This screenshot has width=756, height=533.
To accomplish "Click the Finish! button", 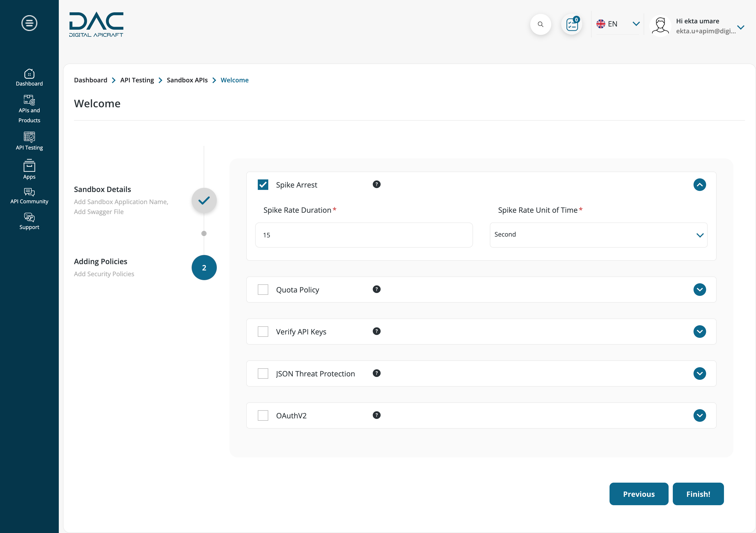I will tap(698, 494).
